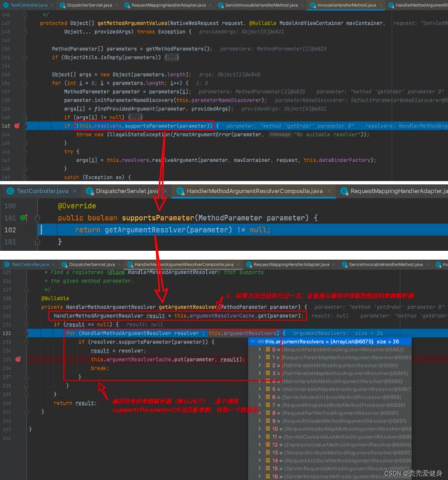This screenshot has height=480, width=448.
Task: Expand the folded block on line 160
Action: (135, 117)
